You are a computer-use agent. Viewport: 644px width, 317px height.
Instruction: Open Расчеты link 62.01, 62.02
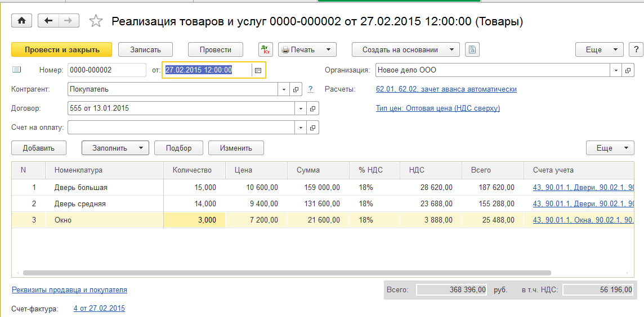click(x=446, y=89)
